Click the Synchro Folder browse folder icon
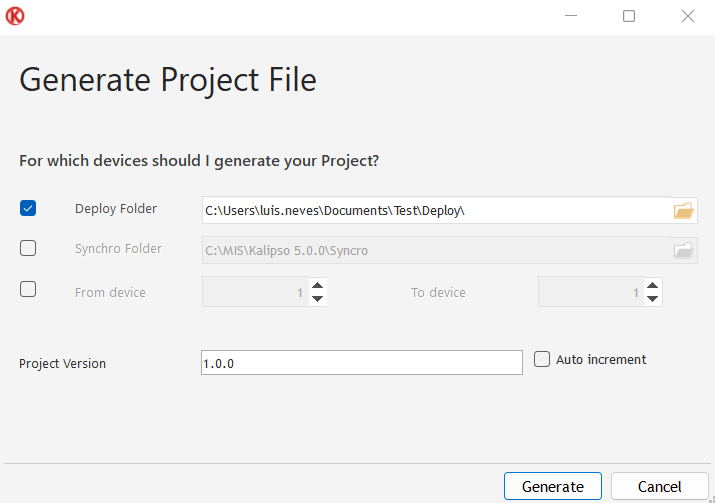The image size is (715, 503). [x=683, y=250]
